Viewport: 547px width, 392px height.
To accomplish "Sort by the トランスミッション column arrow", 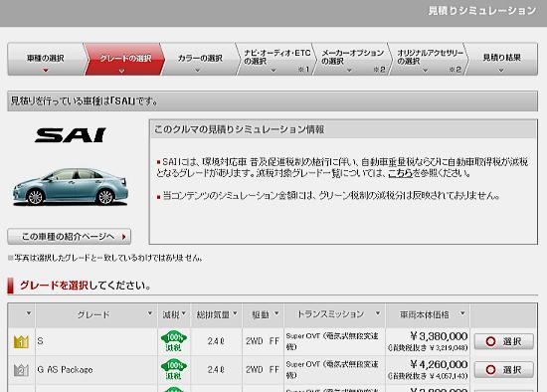I will click(x=378, y=313).
